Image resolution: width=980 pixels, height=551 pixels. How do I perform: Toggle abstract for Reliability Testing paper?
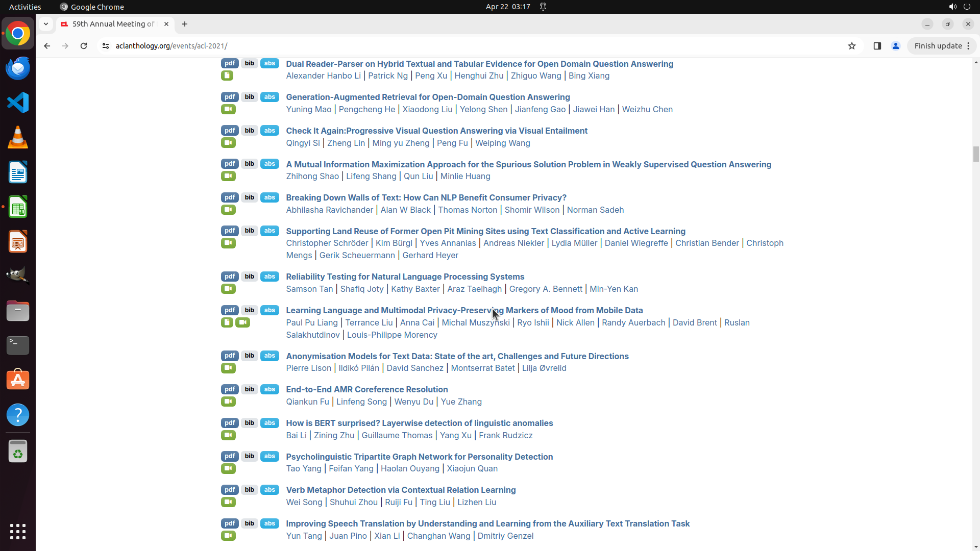(x=269, y=277)
